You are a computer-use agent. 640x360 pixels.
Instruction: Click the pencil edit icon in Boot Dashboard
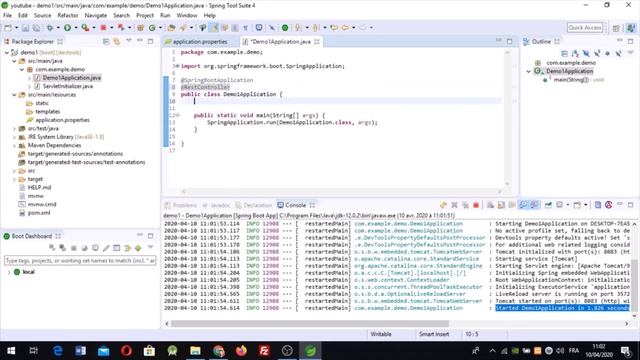(106, 248)
